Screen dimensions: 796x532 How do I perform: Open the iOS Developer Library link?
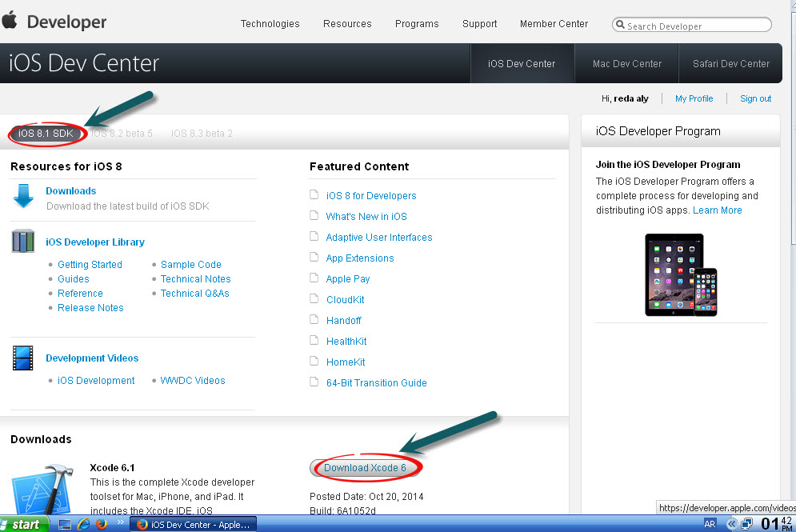(x=95, y=242)
